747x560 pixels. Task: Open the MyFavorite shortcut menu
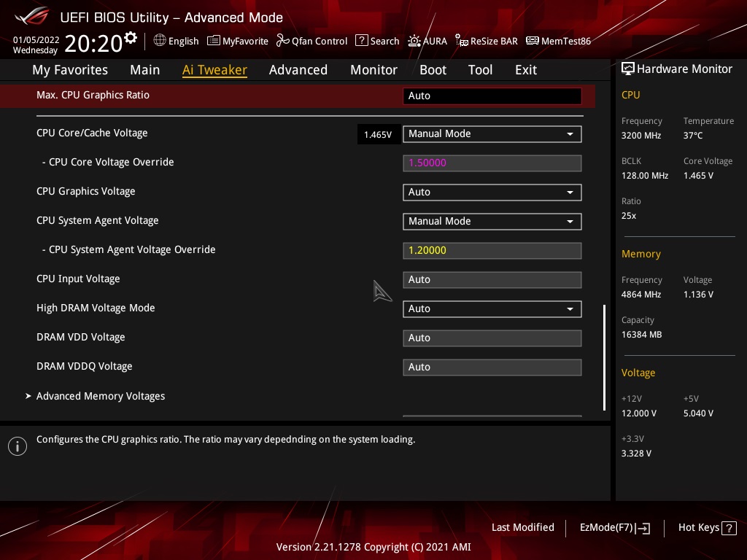(237, 41)
